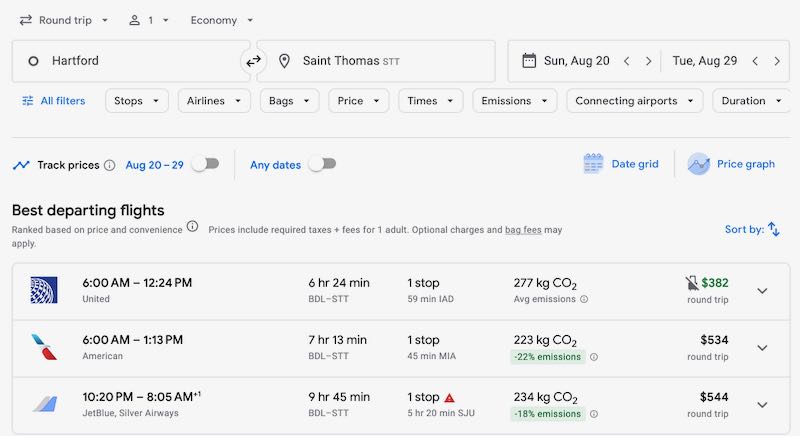Click the swap origin and destination icon
This screenshot has width=800, height=436.
[253, 61]
